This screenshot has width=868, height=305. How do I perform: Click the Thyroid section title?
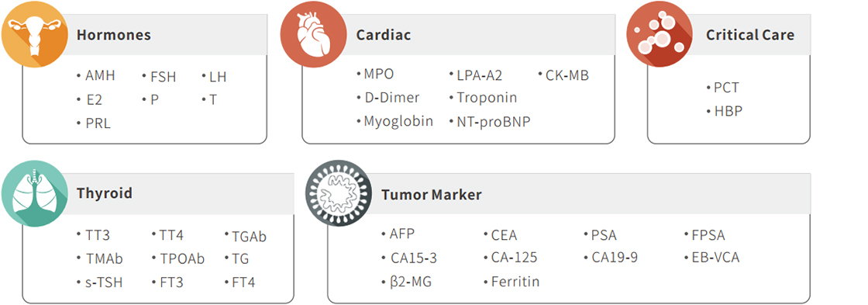point(104,193)
